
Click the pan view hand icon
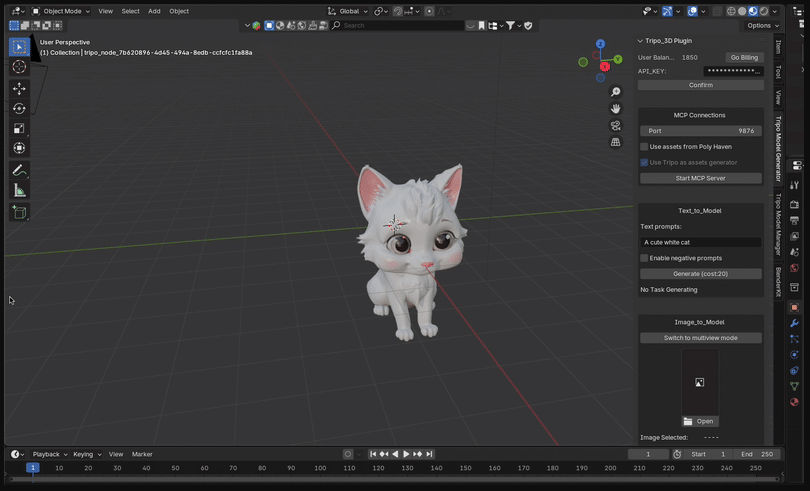click(615, 109)
